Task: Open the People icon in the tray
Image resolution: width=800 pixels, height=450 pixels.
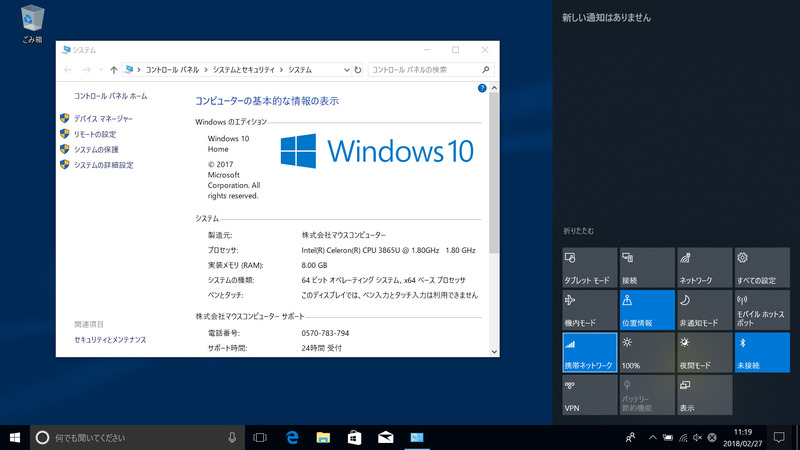Action: click(631, 437)
